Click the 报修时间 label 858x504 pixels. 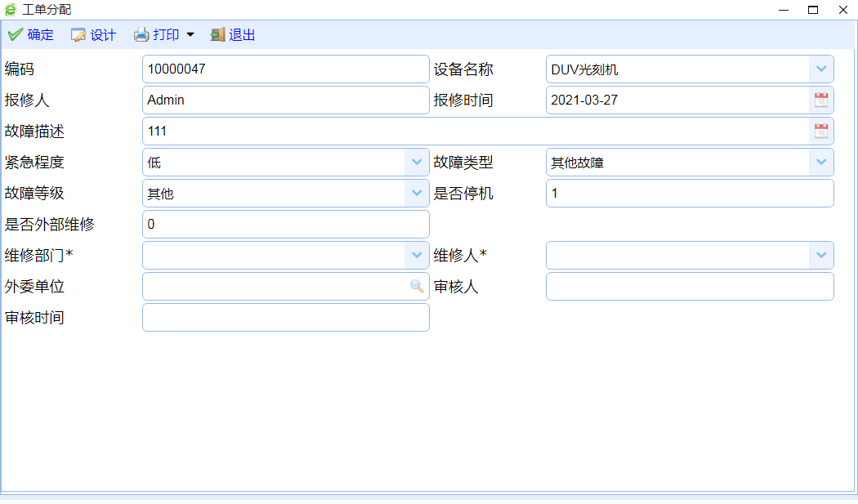pos(463,100)
